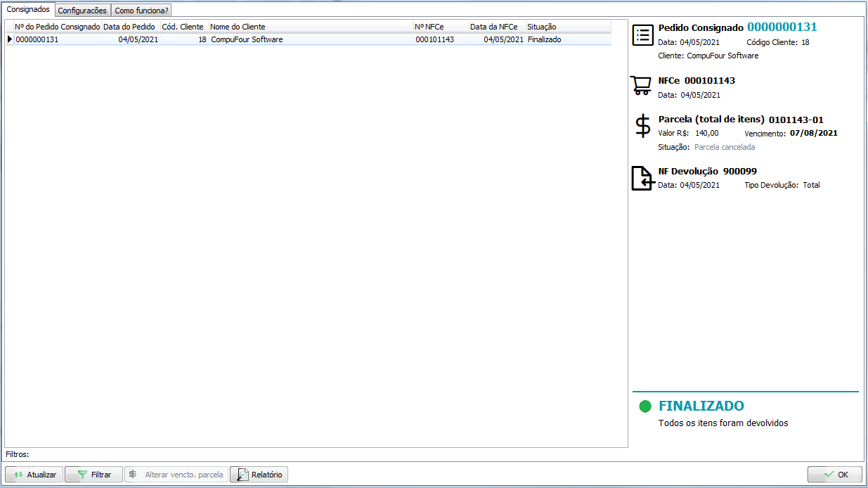Generate a report with the Relatório button

tap(259, 475)
